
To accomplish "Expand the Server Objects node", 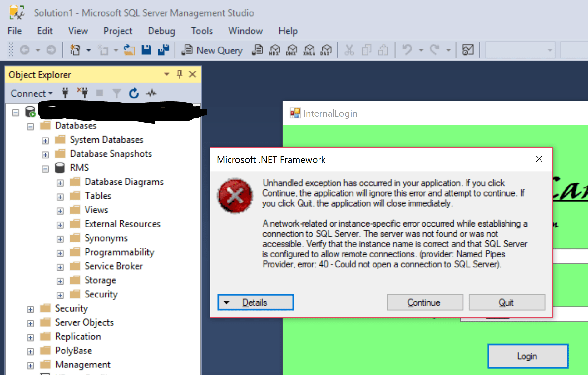I will point(30,323).
